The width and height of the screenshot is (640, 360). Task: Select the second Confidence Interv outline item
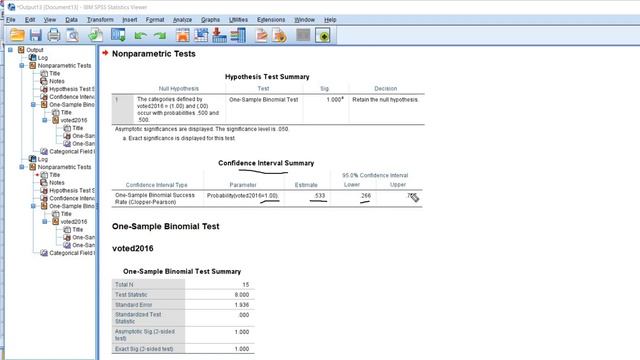[x=72, y=198]
